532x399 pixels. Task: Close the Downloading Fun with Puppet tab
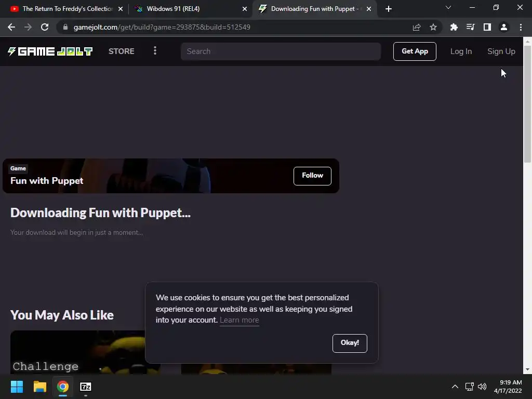(x=369, y=9)
